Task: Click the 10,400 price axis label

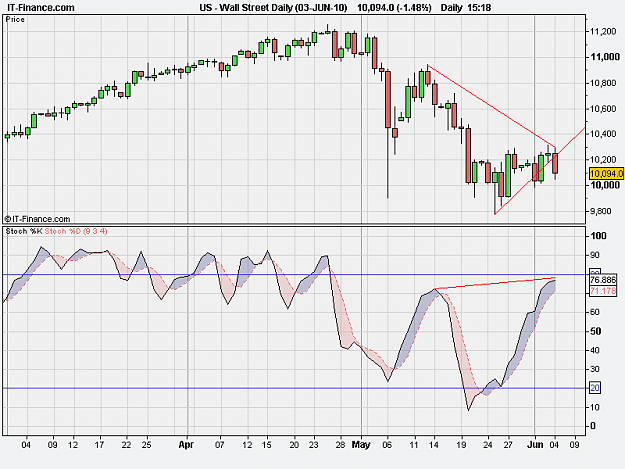Action: click(603, 134)
